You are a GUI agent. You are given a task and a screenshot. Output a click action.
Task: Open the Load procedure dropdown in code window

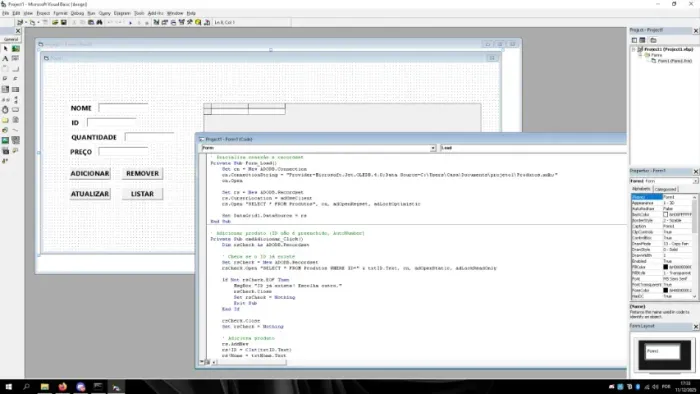pyautogui.click(x=533, y=148)
